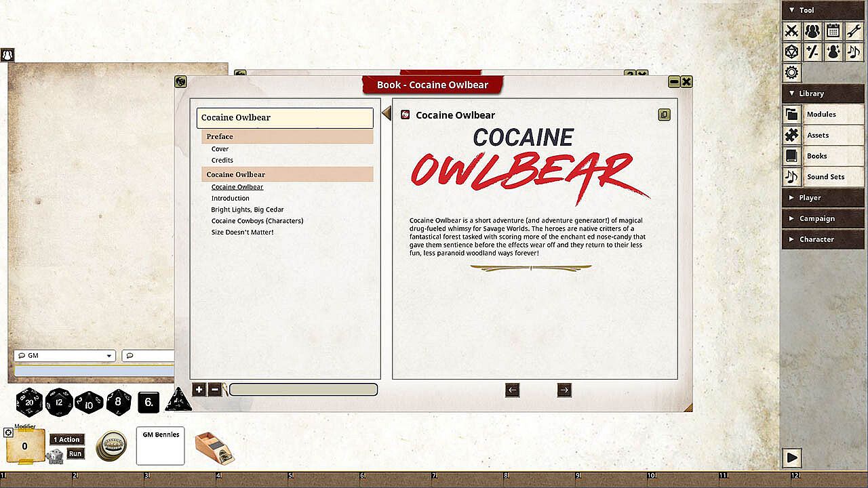Click the Modifier value box
The image size is (868, 488).
(x=24, y=446)
